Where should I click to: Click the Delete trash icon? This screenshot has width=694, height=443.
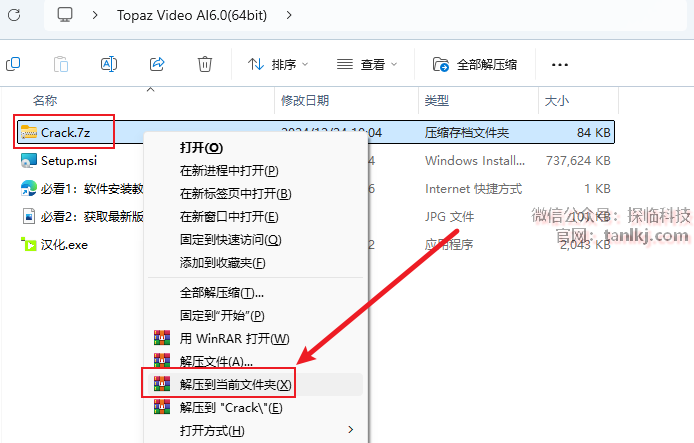(204, 64)
